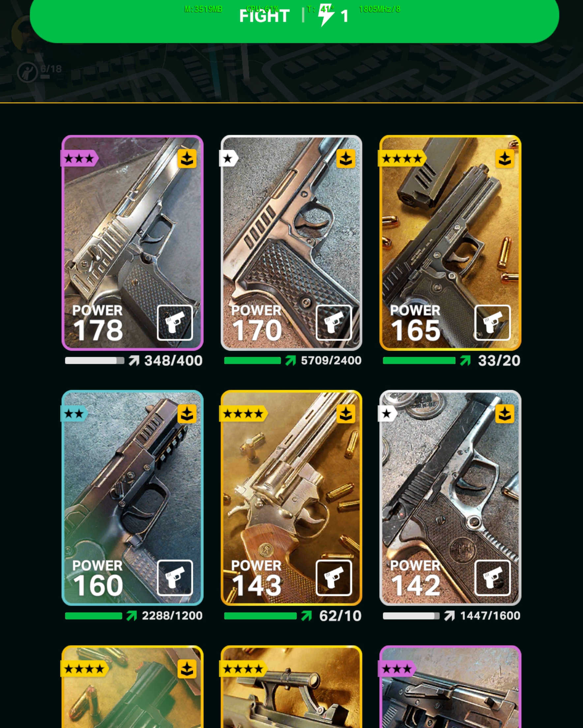Click the yellow equip badge on Power 160 card
This screenshot has width=583, height=728.
tap(187, 414)
